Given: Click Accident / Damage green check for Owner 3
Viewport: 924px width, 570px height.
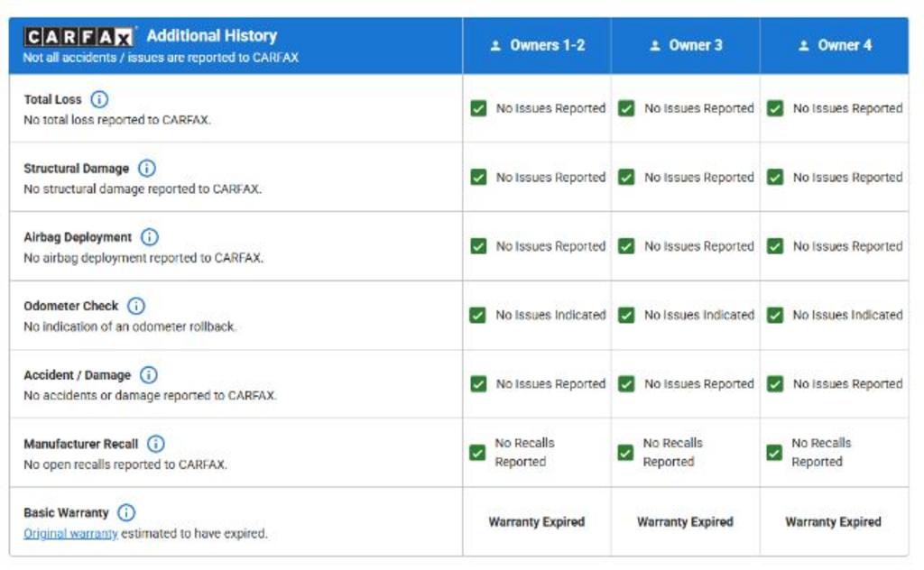Looking at the screenshot, I should [626, 384].
